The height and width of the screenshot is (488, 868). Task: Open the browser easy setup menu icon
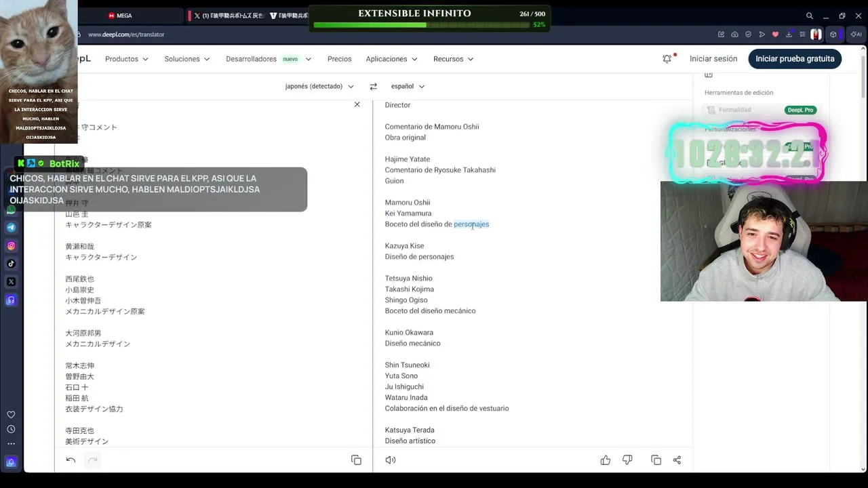point(802,35)
